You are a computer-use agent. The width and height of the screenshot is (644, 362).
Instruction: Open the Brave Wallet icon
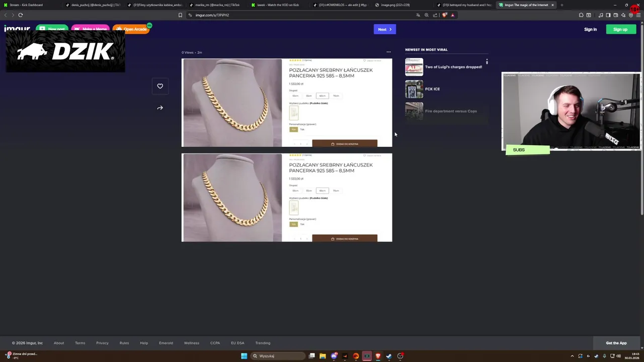pos(616,15)
